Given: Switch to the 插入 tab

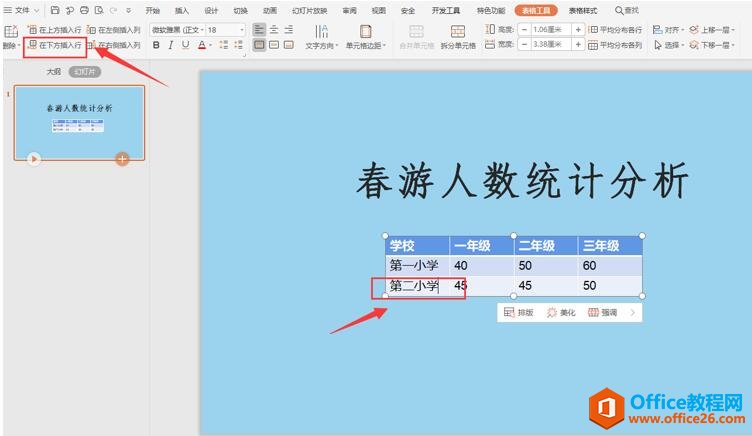Looking at the screenshot, I should (x=182, y=10).
